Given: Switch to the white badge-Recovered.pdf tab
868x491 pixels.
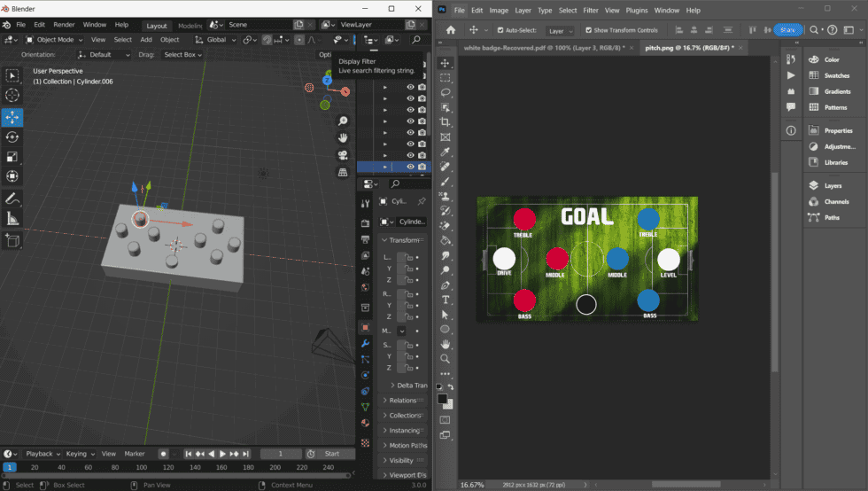Looking at the screenshot, I should pos(544,48).
